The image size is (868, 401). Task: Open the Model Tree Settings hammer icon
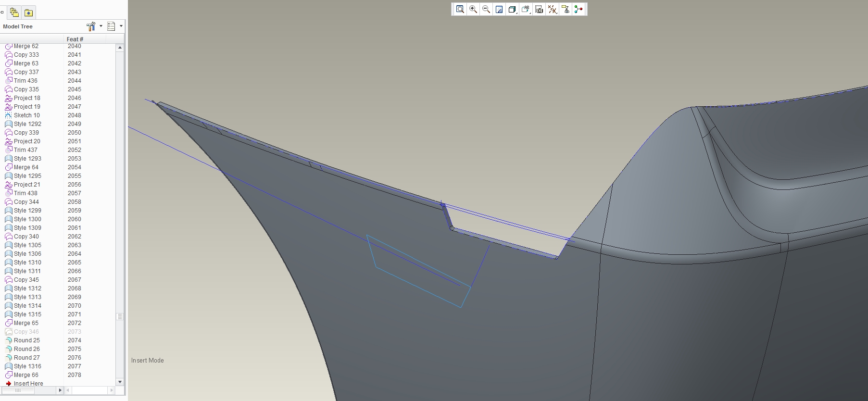tap(91, 26)
